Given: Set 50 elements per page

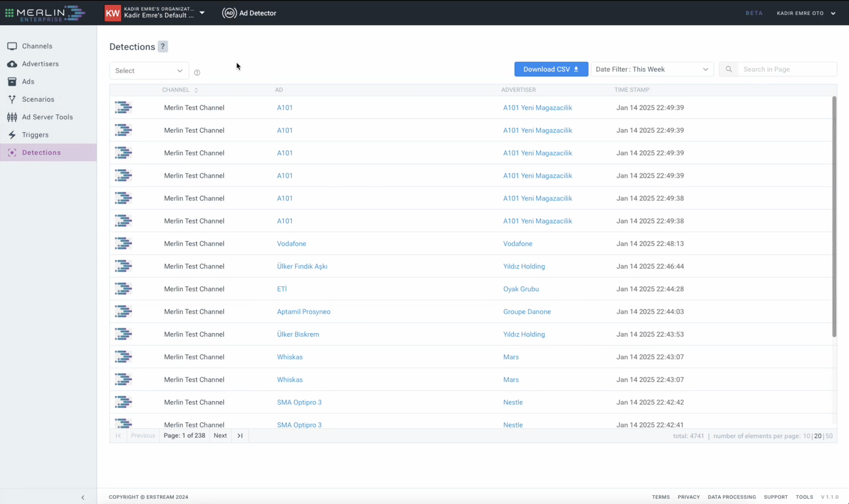Looking at the screenshot, I should click(x=829, y=436).
